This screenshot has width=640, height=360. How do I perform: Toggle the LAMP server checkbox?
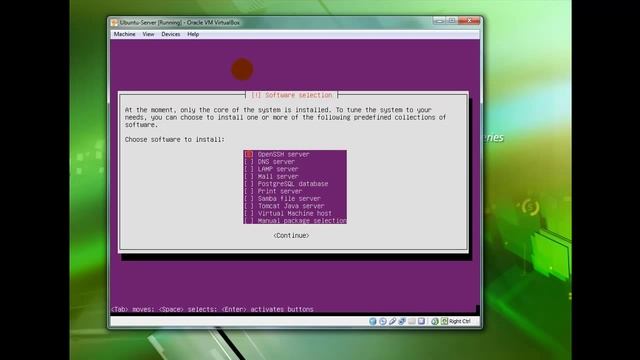coord(249,169)
